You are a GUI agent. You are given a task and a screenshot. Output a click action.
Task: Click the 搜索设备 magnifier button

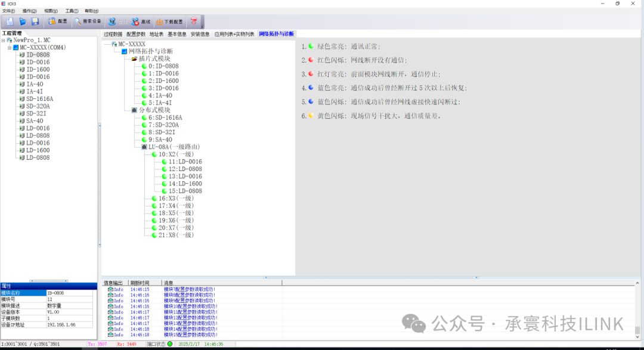point(88,21)
